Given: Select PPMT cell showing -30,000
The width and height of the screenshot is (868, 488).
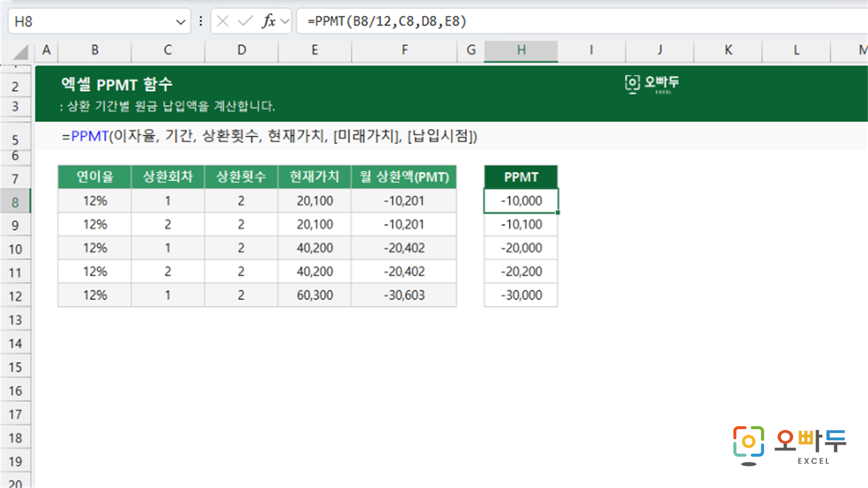Looking at the screenshot, I should pos(521,295).
